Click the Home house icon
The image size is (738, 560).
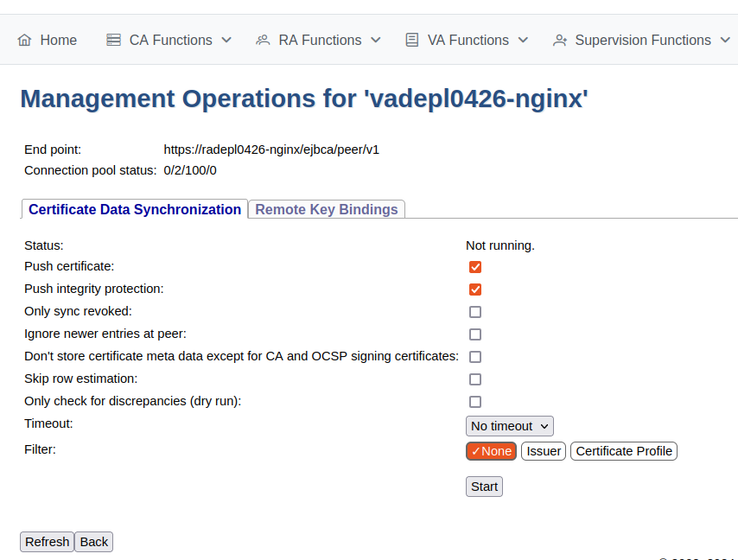(x=23, y=40)
